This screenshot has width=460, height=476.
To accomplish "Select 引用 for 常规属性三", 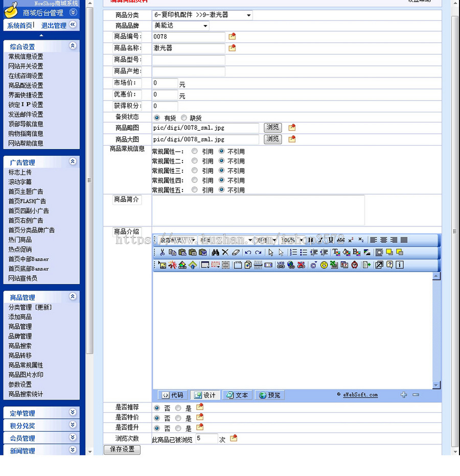I will point(194,171).
